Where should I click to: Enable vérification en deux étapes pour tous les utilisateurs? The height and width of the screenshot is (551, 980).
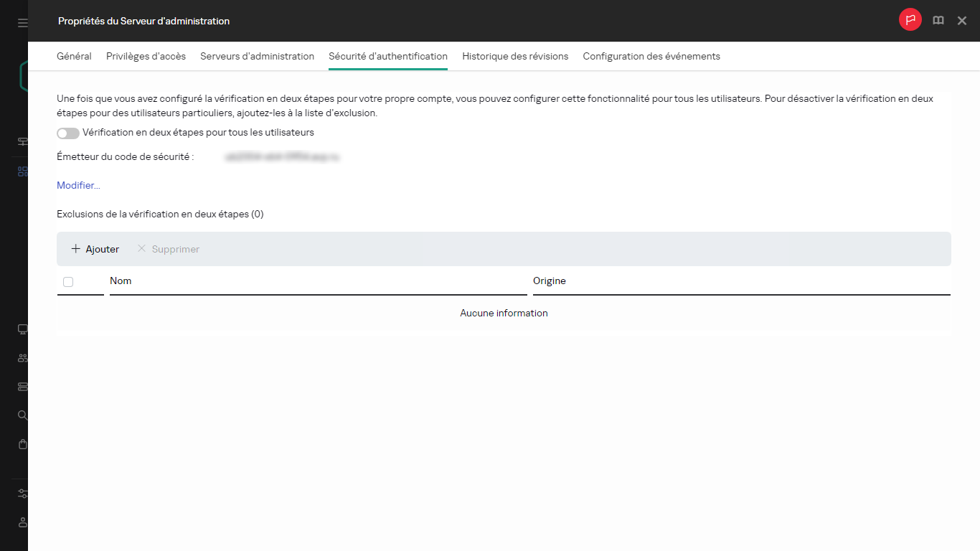pyautogui.click(x=67, y=133)
